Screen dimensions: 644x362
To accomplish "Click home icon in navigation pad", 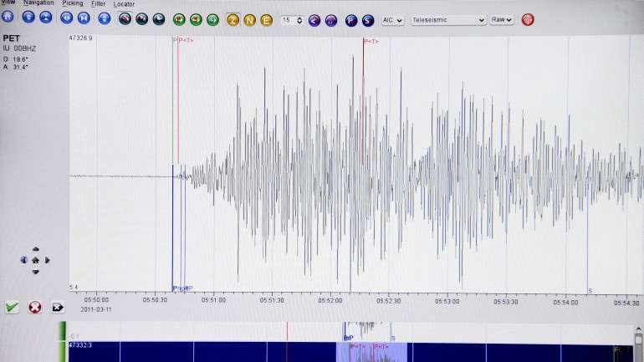I will pos(35,260).
